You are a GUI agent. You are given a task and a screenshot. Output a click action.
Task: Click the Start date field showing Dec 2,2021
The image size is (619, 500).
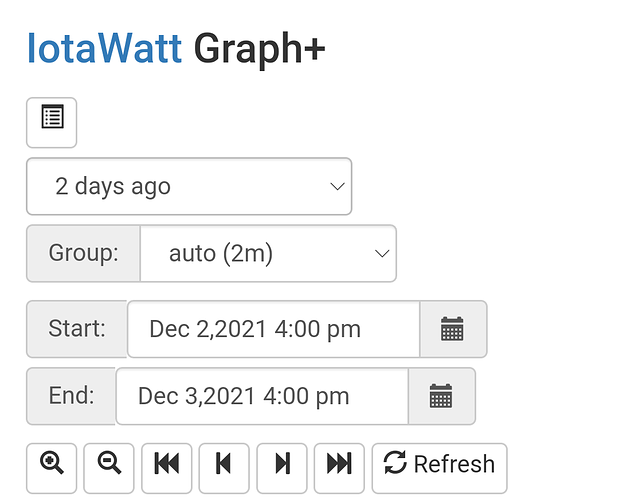click(274, 329)
